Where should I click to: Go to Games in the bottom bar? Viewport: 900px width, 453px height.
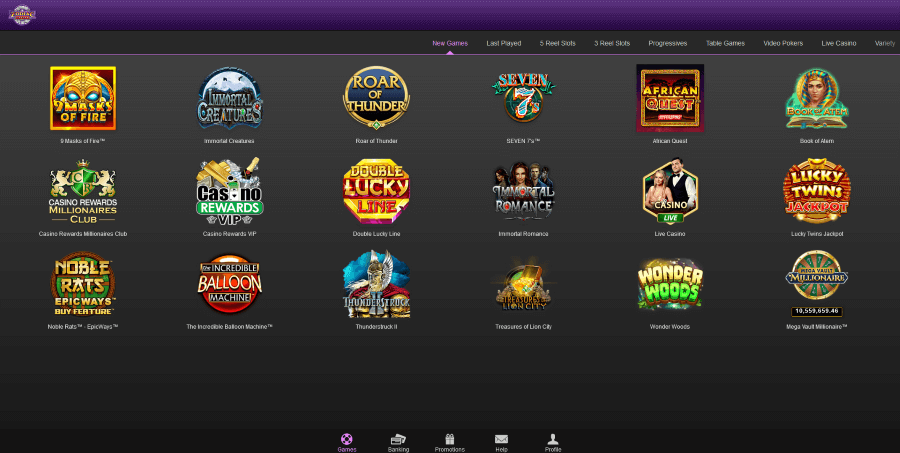tap(347, 443)
